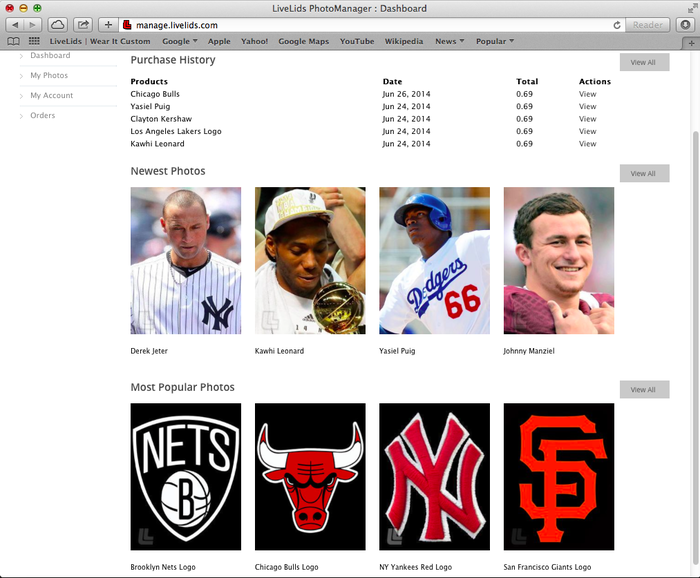Open the Popular bookmarks dropdown
The image size is (700, 578).
click(495, 41)
